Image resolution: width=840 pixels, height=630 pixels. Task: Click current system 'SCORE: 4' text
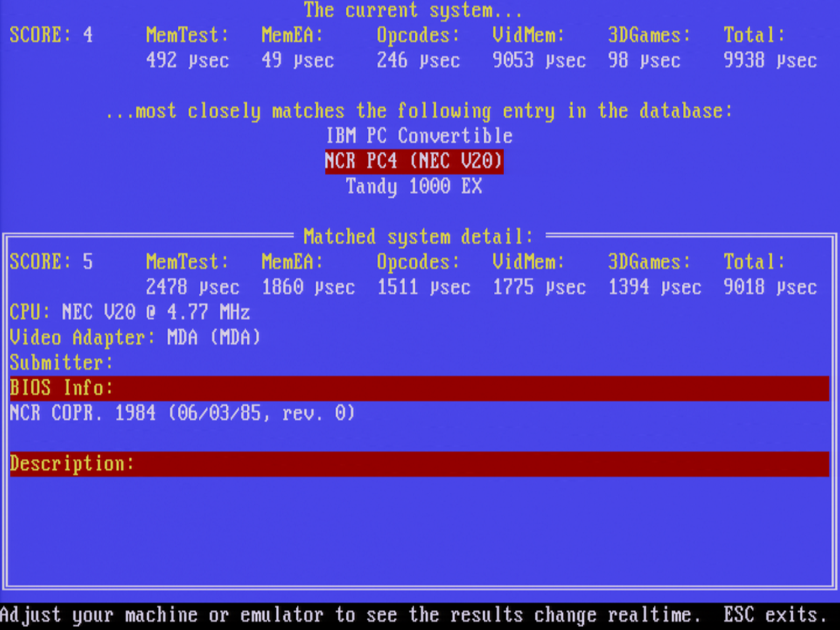[51, 35]
